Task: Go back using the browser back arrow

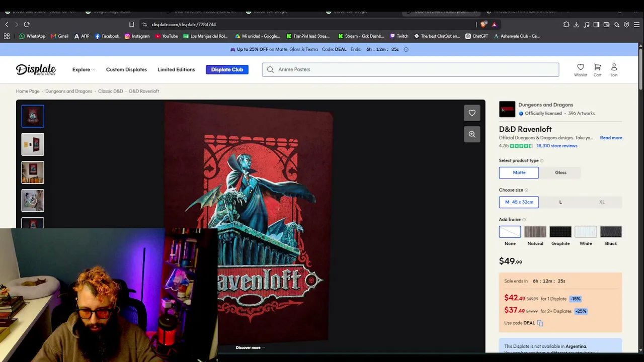Action: coord(7,24)
